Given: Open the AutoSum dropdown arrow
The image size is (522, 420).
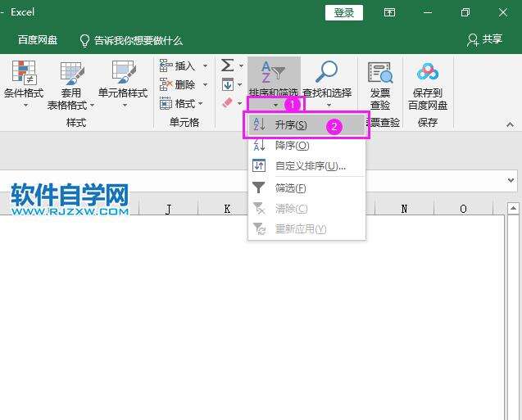Looking at the screenshot, I should pos(241,65).
